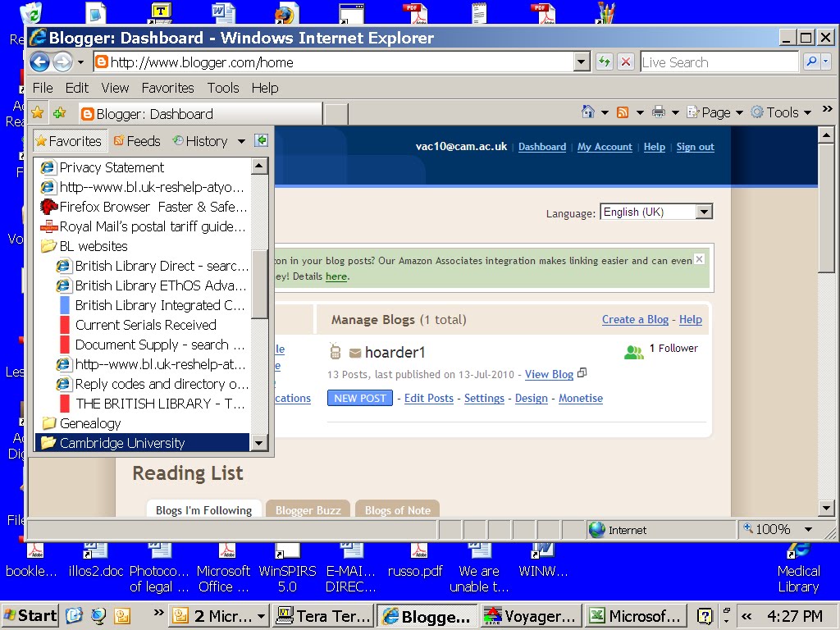Open Medical Library desktop shortcut

(x=798, y=569)
